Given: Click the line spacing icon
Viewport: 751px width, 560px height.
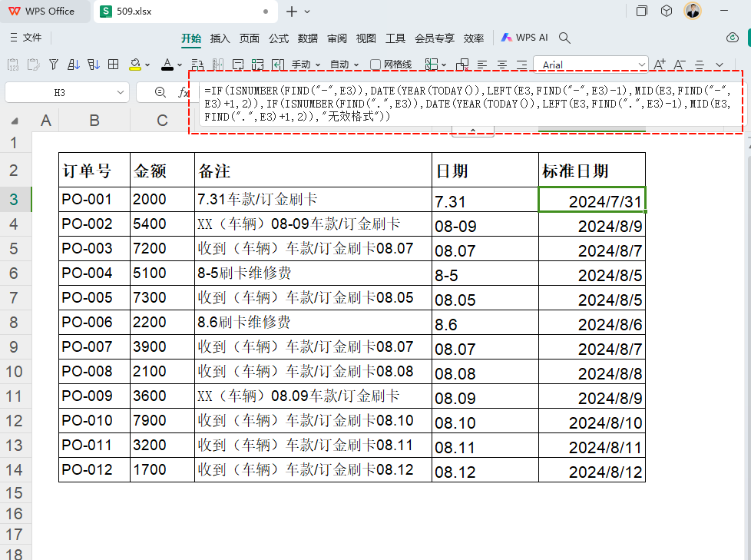Looking at the screenshot, I should pyautogui.click(x=700, y=65).
